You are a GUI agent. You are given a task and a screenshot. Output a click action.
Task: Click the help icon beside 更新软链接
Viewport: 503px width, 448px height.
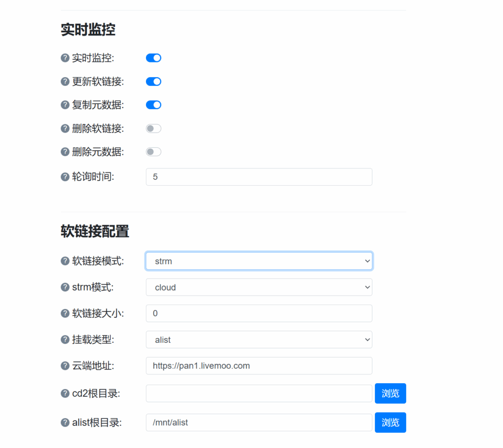65,81
